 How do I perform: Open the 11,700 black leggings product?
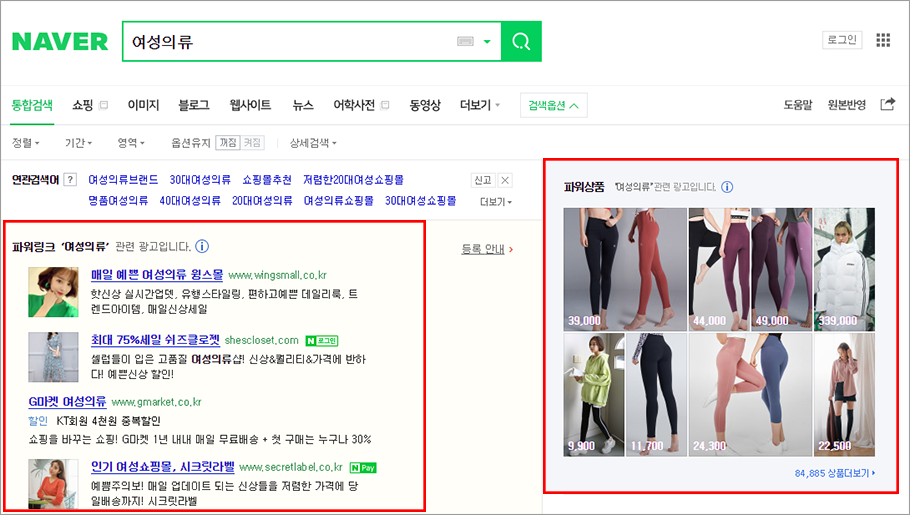(656, 394)
